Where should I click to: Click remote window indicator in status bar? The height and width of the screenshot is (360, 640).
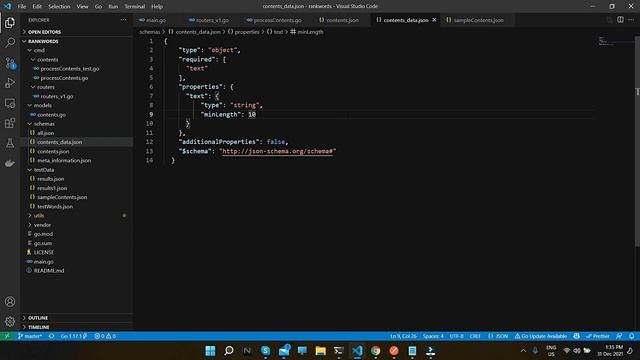tap(7, 336)
